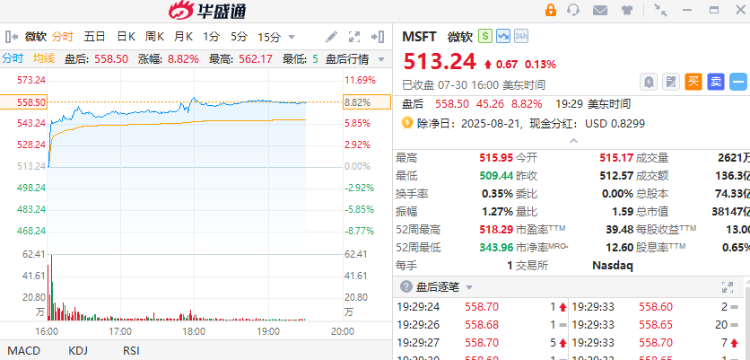Image resolution: width=750 pixels, height=360 pixels.
Task: Select the pencil drawing tool
Action: point(331,36)
